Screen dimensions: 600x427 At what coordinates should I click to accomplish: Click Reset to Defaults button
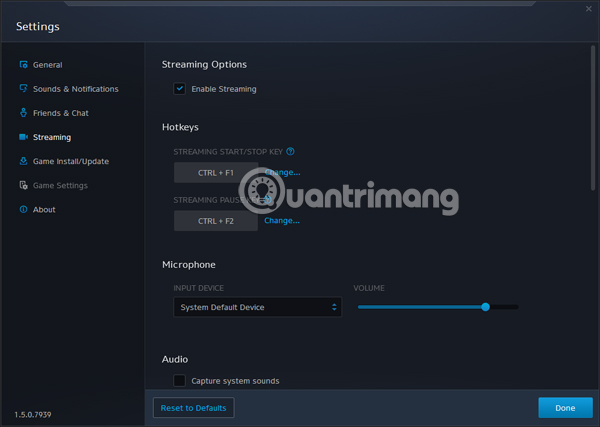[x=194, y=408]
